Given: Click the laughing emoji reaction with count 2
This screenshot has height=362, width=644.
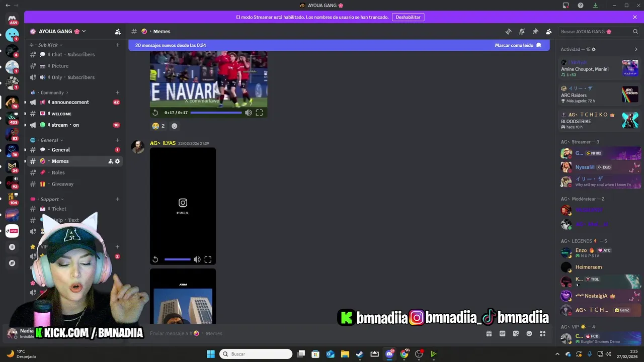Looking at the screenshot, I should [x=158, y=126].
